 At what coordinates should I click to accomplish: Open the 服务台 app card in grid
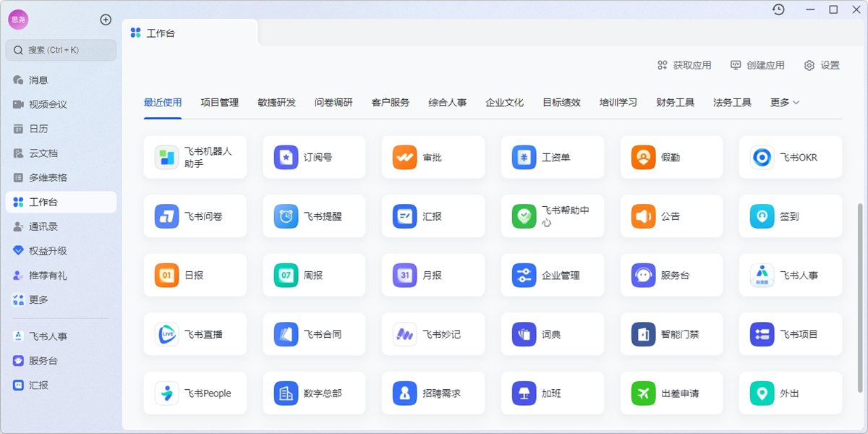(x=671, y=275)
